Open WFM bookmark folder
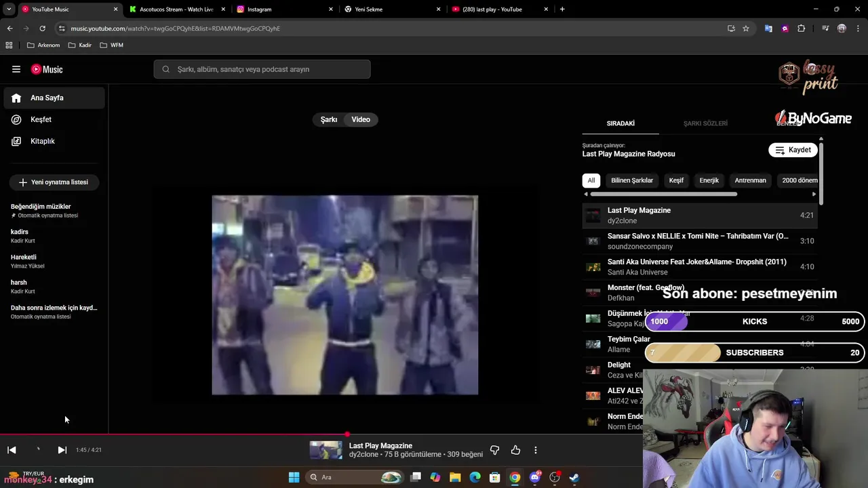This screenshot has height=488, width=868. tap(111, 45)
